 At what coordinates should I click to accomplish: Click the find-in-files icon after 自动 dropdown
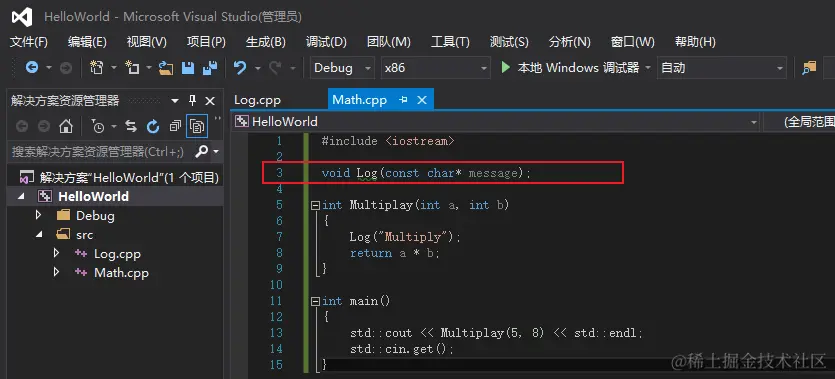[x=809, y=68]
